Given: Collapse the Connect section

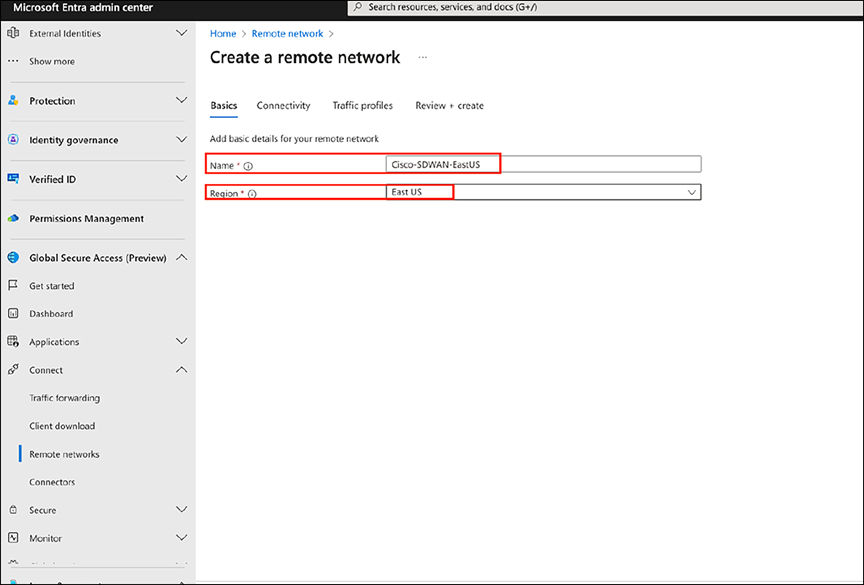Looking at the screenshot, I should [x=181, y=369].
